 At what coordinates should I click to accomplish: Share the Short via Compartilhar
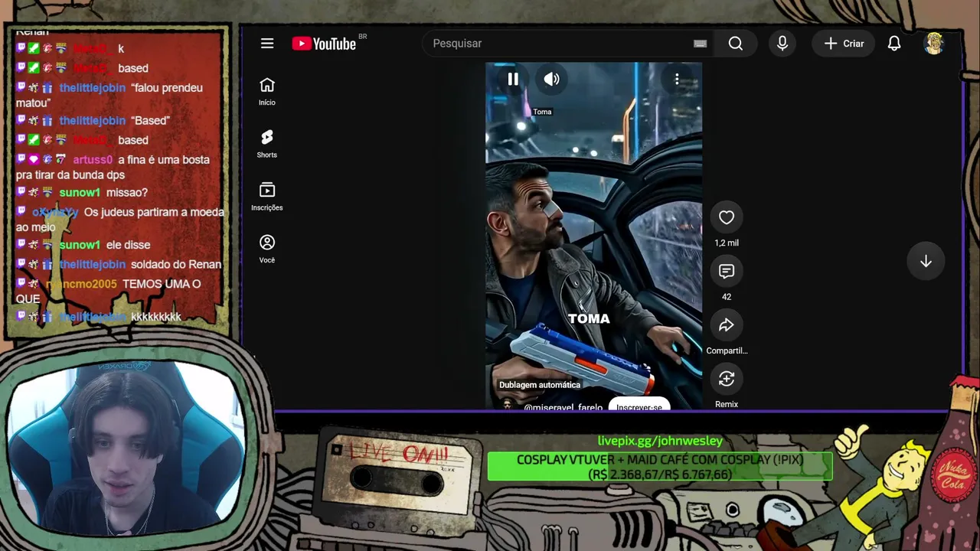tap(727, 325)
